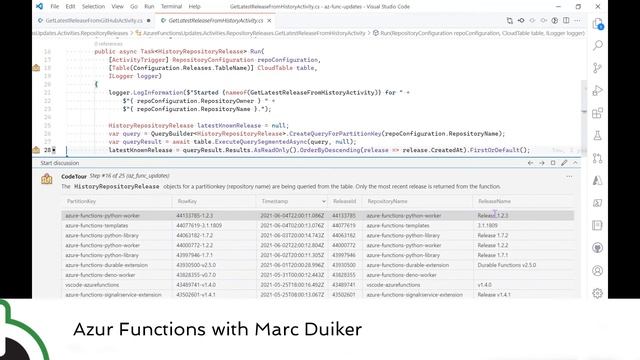Click RowKey cell 44063182-1.7.2
This screenshot has height=360, width=640.
pyautogui.click(x=195, y=236)
